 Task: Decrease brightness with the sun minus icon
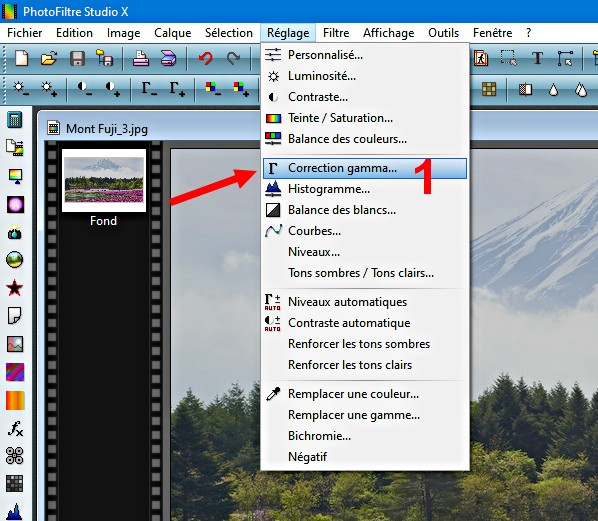pyautogui.click(x=20, y=88)
